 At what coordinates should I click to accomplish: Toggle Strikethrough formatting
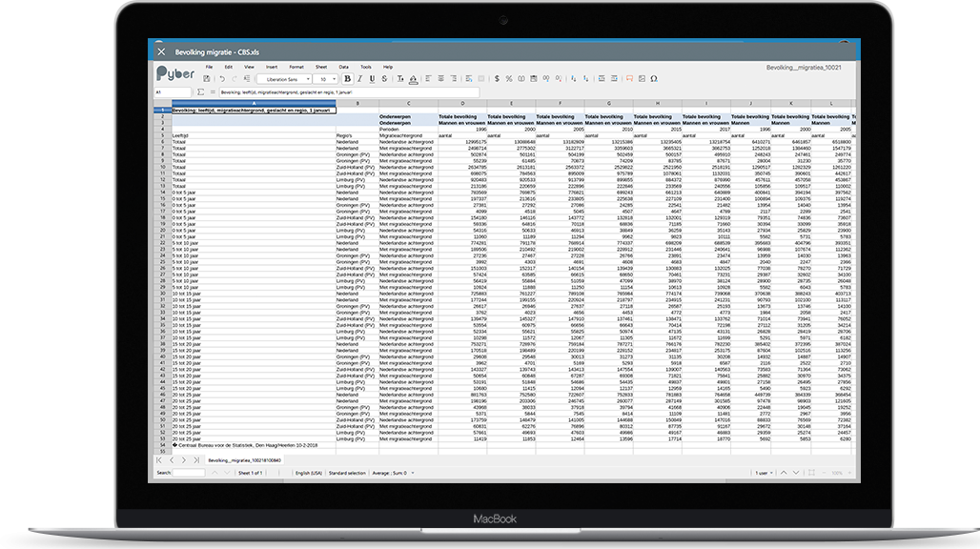point(385,79)
